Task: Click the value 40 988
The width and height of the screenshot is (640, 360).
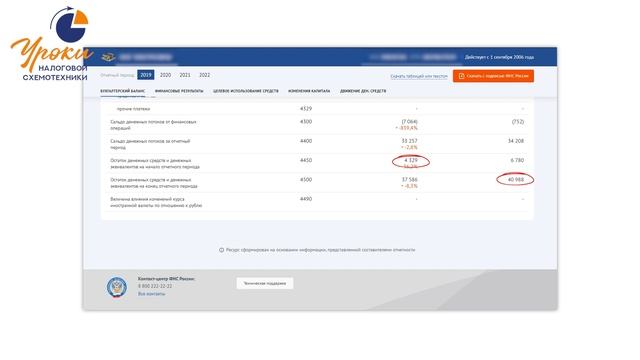Action: (x=516, y=180)
